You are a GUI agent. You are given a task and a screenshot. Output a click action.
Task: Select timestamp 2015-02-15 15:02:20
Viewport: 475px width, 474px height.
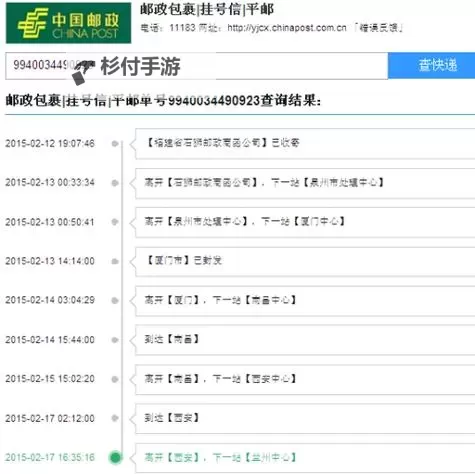coord(50,379)
